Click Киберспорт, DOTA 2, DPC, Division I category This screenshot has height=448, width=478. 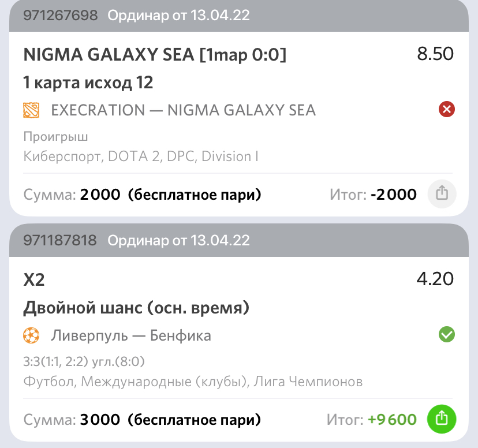tap(141, 156)
